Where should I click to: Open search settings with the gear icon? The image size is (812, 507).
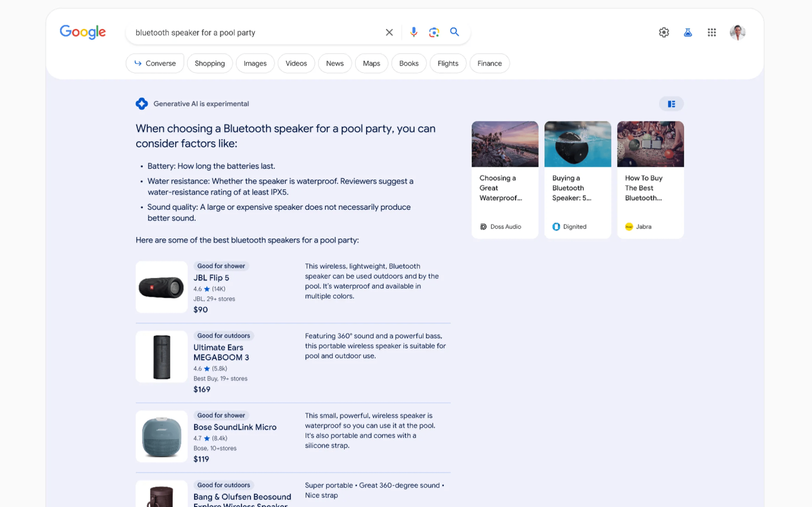tap(663, 32)
